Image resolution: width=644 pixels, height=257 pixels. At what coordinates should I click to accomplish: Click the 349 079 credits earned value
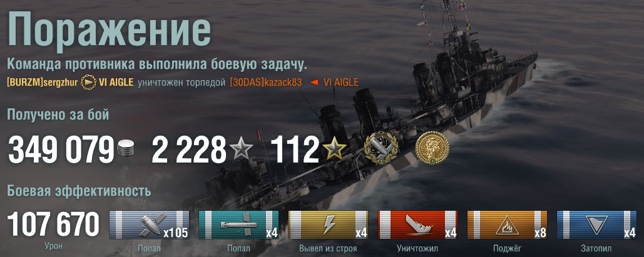point(61,149)
